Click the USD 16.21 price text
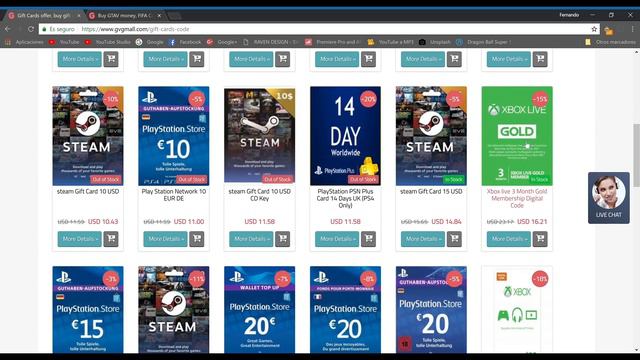The image size is (640, 360). pos(532,222)
